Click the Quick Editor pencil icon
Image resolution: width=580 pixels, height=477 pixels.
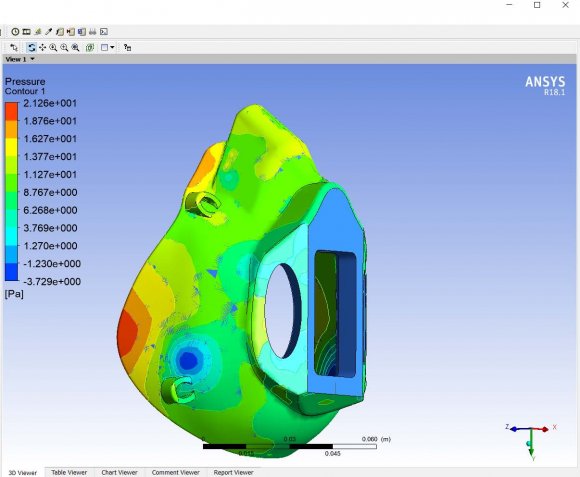click(37, 32)
